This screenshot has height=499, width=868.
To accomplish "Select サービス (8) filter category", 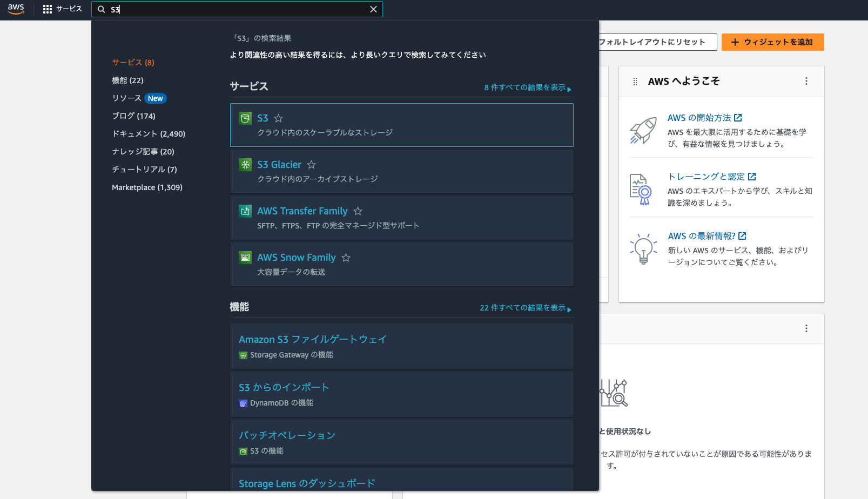I will coord(133,63).
